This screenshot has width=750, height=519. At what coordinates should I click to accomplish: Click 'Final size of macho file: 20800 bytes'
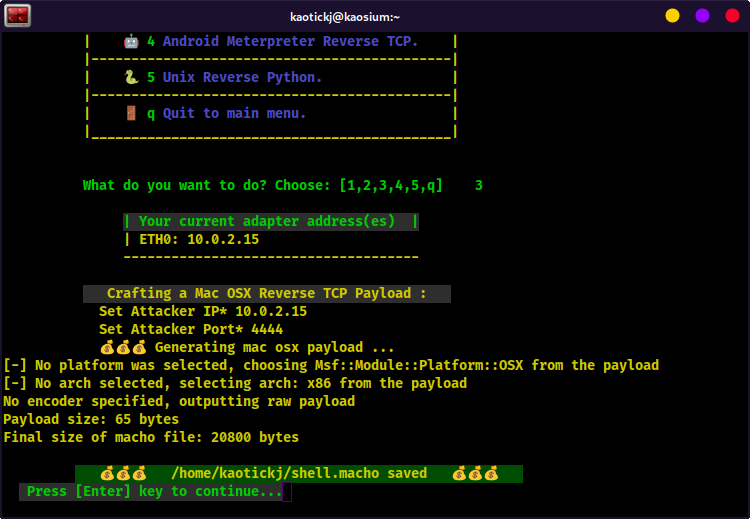[x=151, y=437]
